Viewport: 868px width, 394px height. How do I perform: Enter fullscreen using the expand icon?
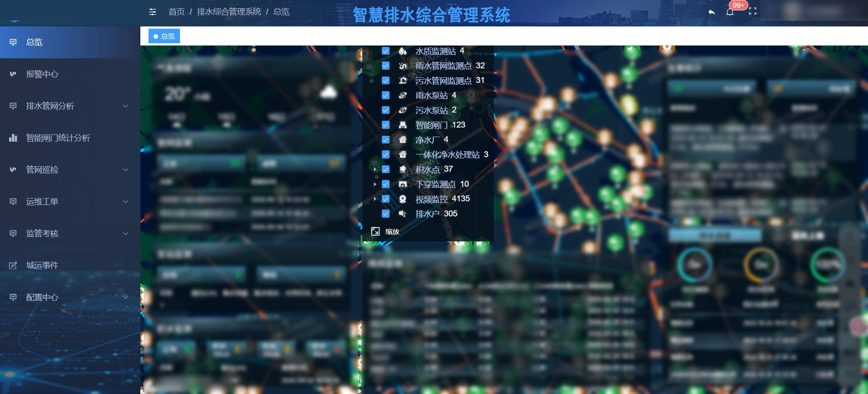[x=753, y=11]
